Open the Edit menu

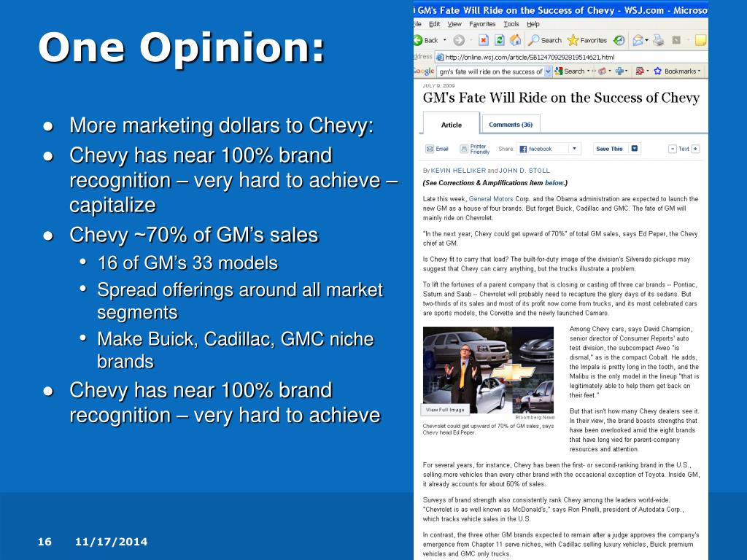[435, 24]
